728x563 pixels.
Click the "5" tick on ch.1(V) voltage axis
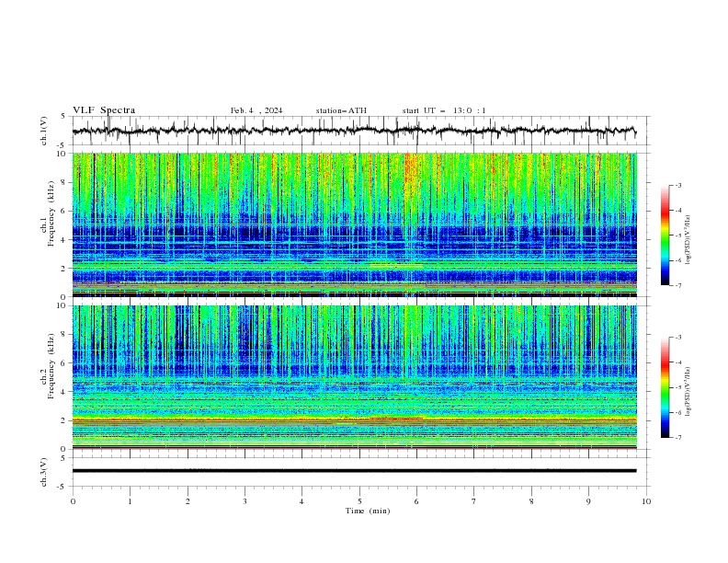point(63,117)
